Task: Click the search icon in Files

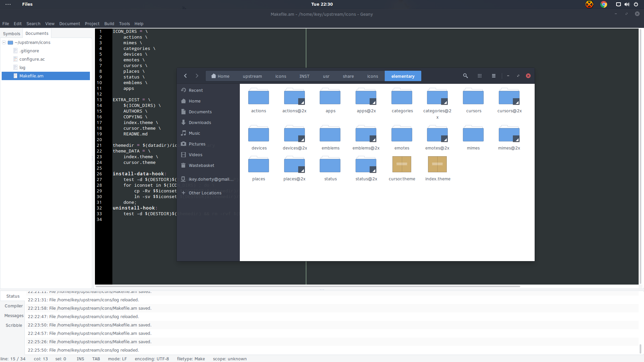Action: tap(466, 76)
